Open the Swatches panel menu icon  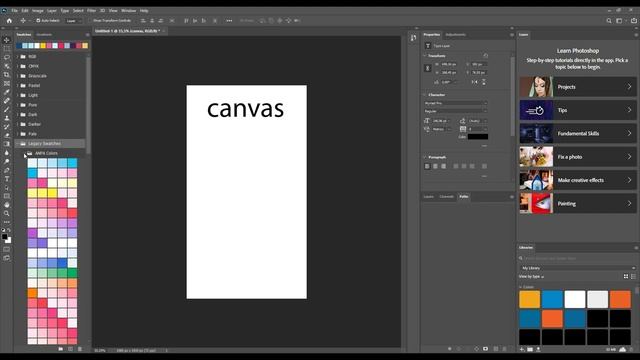coord(87,35)
